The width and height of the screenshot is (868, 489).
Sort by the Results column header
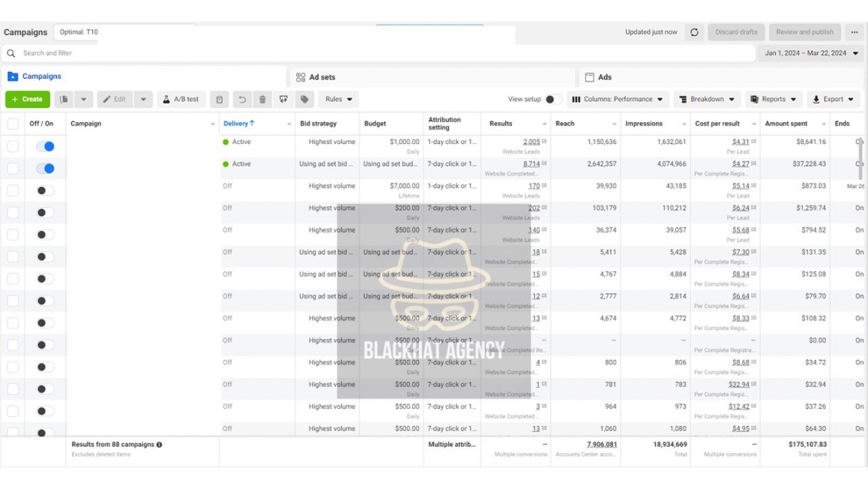501,124
